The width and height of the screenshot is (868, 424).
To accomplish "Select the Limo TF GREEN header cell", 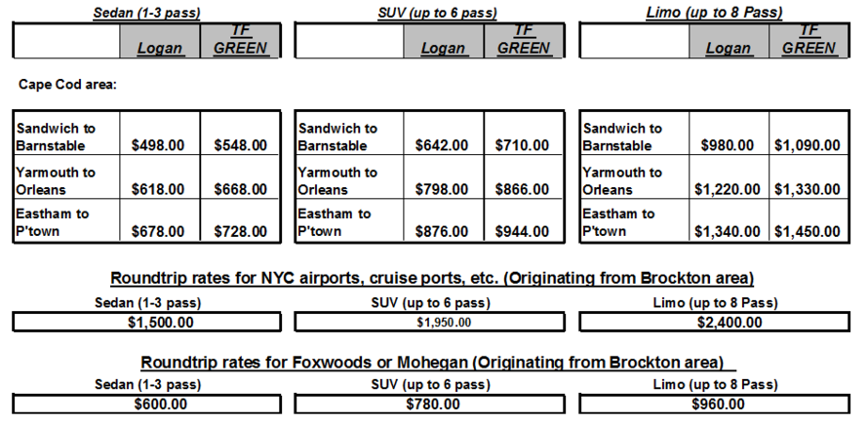I will point(809,40).
